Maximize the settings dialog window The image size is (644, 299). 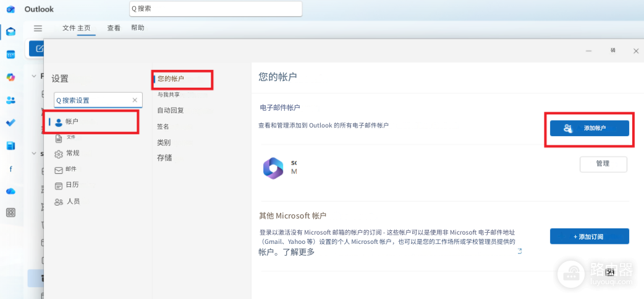pos(612,51)
